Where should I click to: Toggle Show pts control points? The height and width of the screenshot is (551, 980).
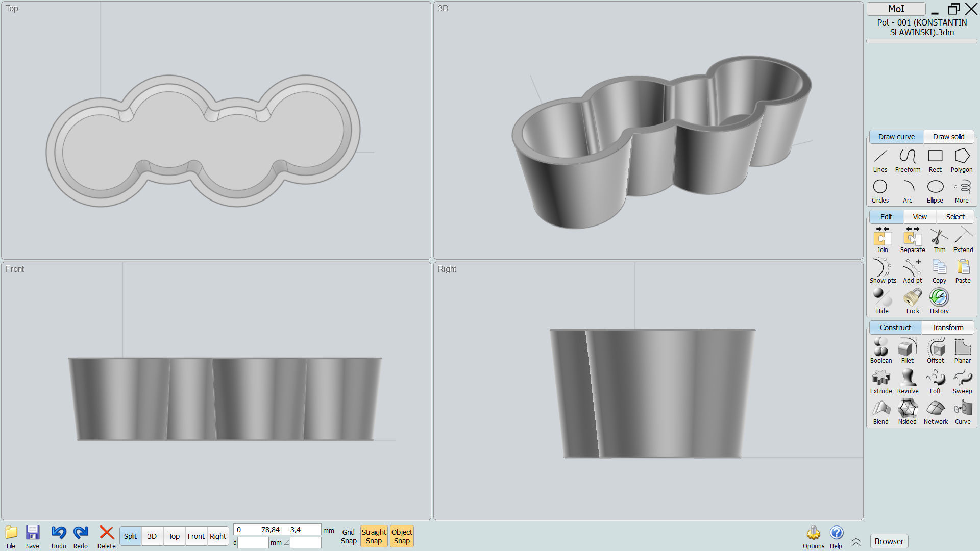click(x=883, y=271)
